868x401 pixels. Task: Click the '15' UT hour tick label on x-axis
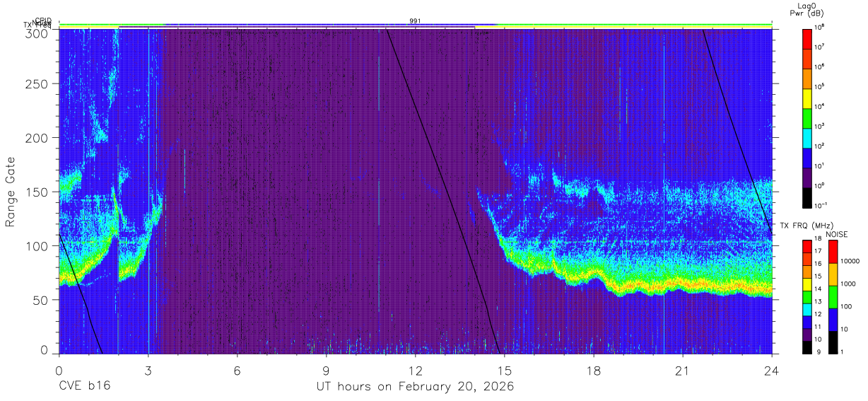pos(504,371)
